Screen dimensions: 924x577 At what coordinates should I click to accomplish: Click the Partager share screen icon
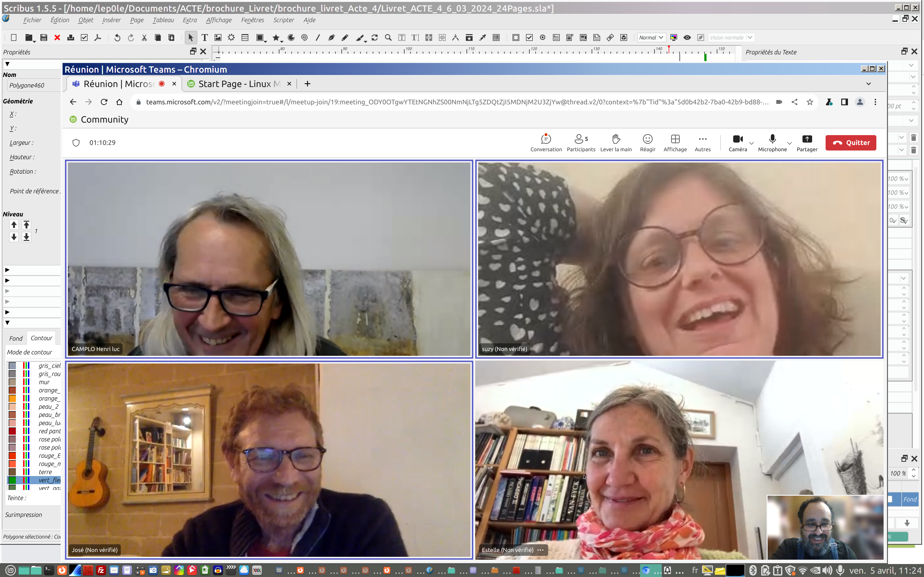pyautogui.click(x=807, y=139)
